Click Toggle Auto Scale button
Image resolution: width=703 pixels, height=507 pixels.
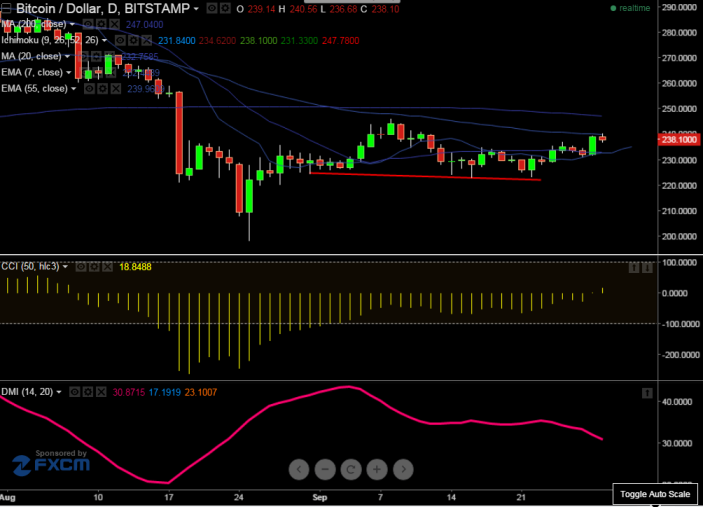655,494
